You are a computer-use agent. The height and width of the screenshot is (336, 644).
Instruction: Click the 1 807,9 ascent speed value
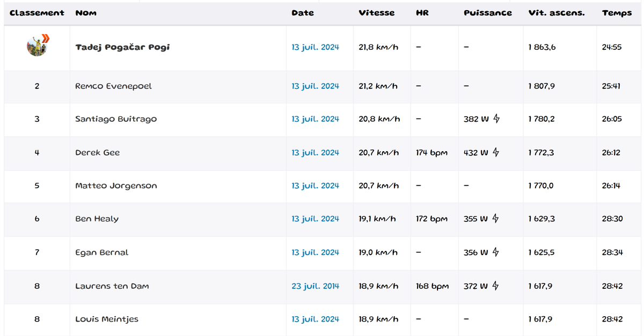[542, 86]
